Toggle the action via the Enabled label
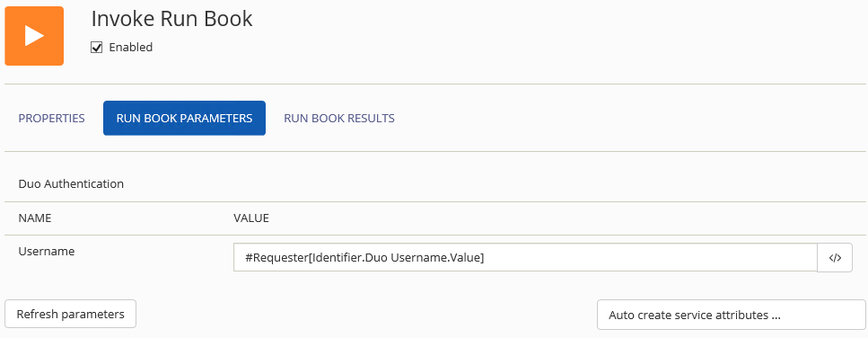 (131, 48)
